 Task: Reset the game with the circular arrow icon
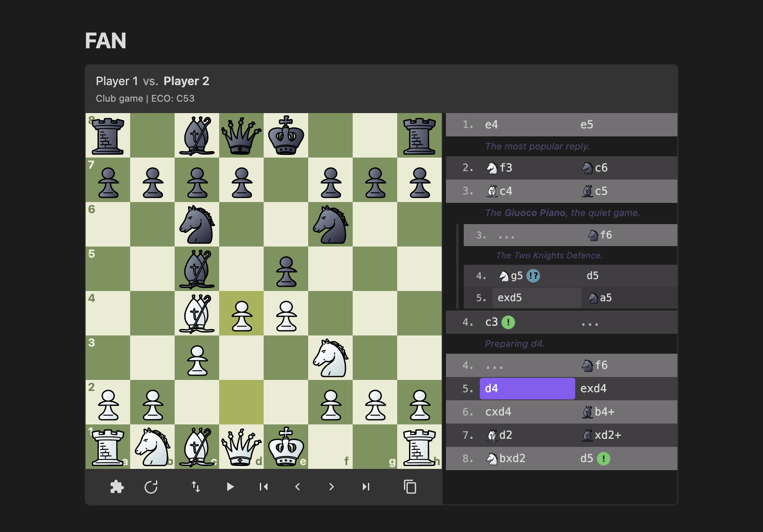151,487
